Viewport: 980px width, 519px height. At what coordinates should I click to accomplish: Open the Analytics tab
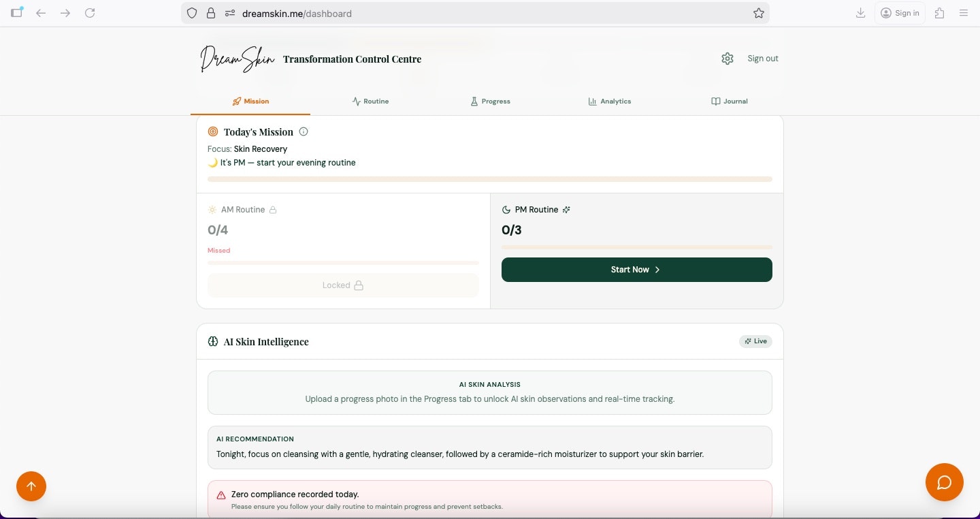coord(609,101)
